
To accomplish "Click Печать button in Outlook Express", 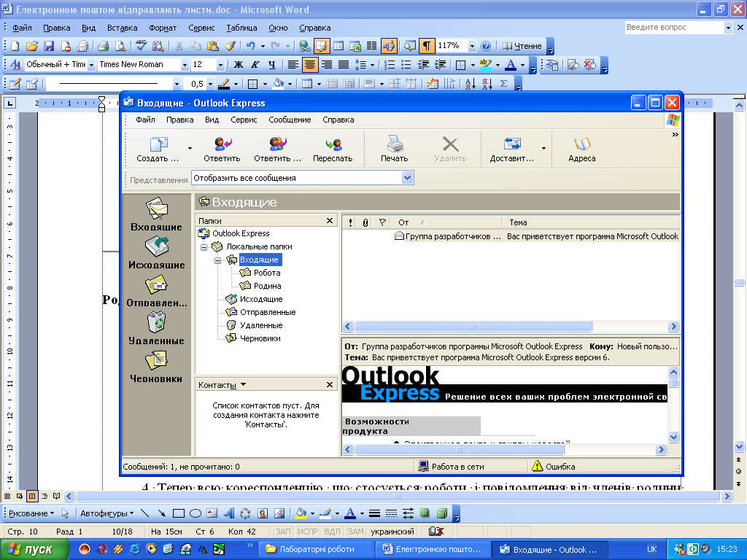I will pyautogui.click(x=395, y=149).
